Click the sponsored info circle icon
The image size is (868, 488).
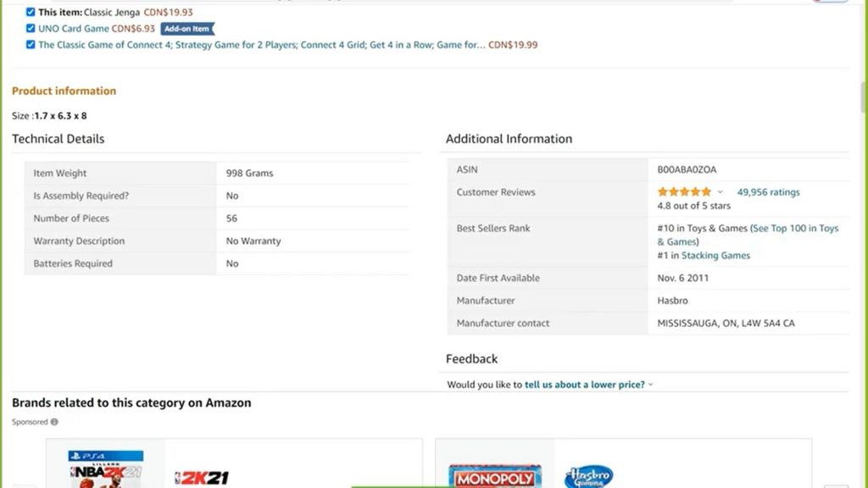click(54, 422)
